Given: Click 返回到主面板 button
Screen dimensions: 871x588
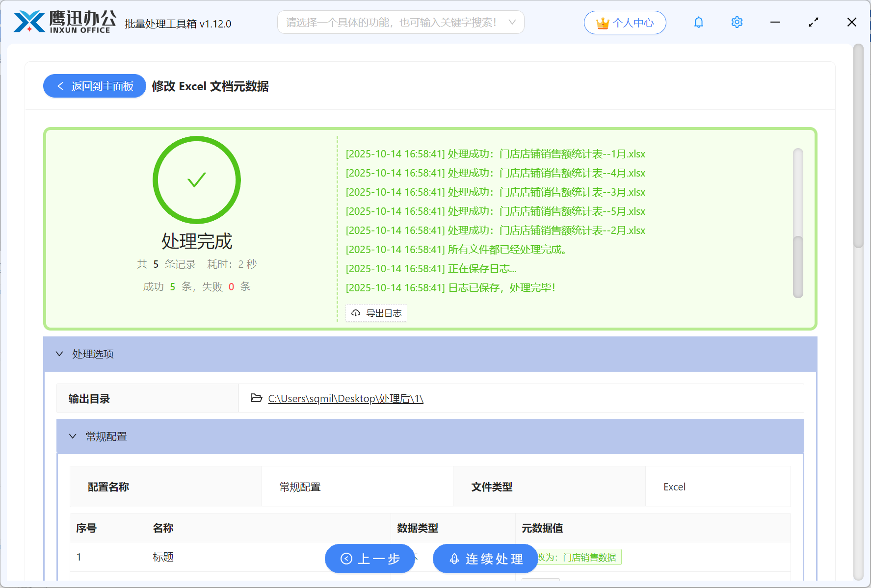Looking at the screenshot, I should coord(95,86).
